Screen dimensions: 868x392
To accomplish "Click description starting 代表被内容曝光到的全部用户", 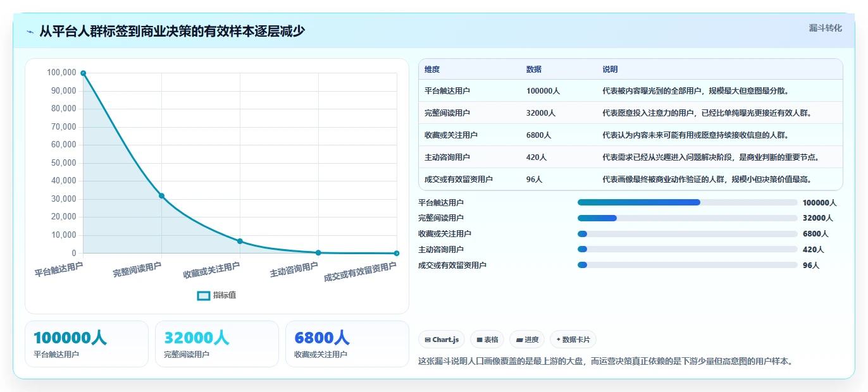I will (695, 91).
